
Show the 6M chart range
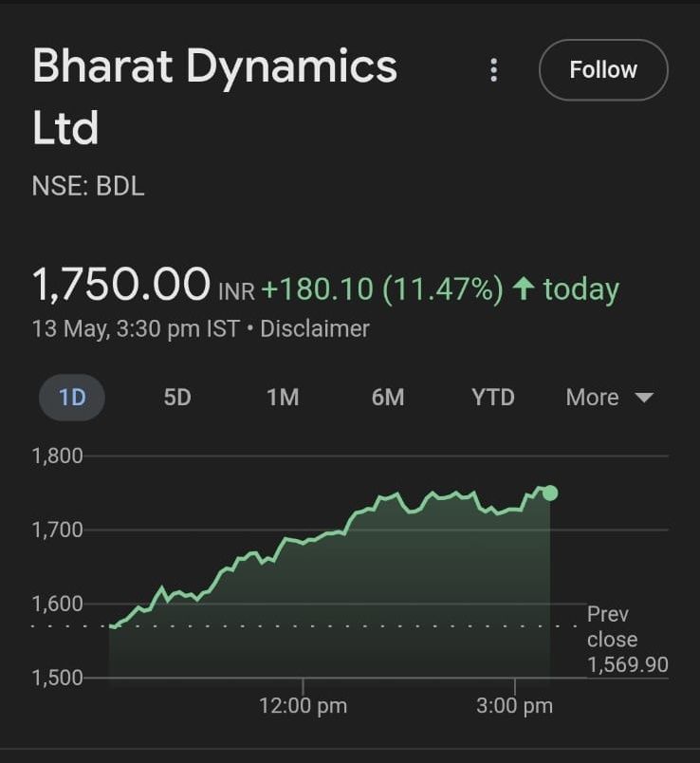(388, 397)
